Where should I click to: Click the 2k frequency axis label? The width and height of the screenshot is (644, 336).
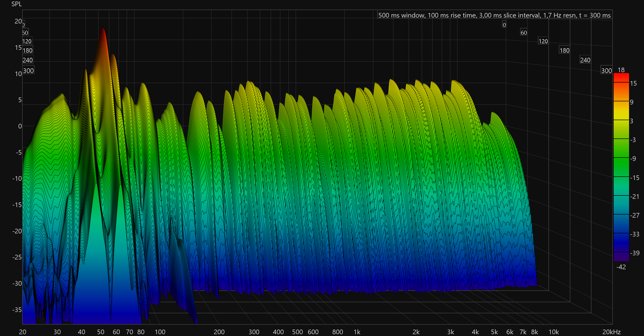416,332
